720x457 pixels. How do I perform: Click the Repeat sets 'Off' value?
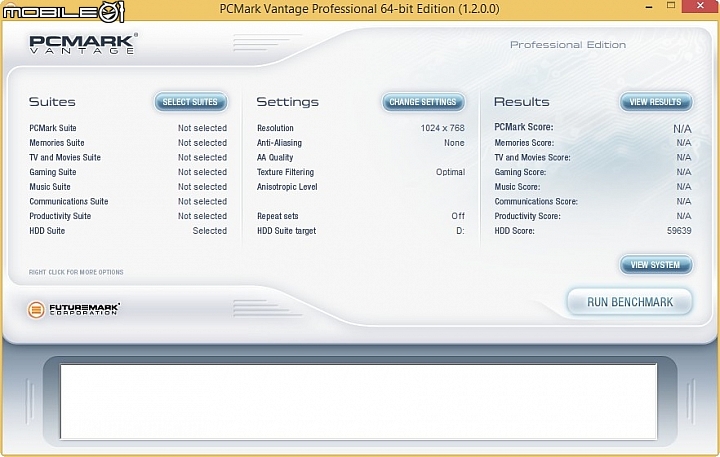458,216
